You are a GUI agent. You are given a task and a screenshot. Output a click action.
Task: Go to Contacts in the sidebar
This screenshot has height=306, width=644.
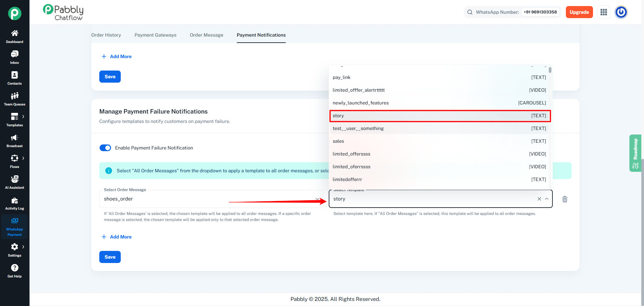pos(14,78)
